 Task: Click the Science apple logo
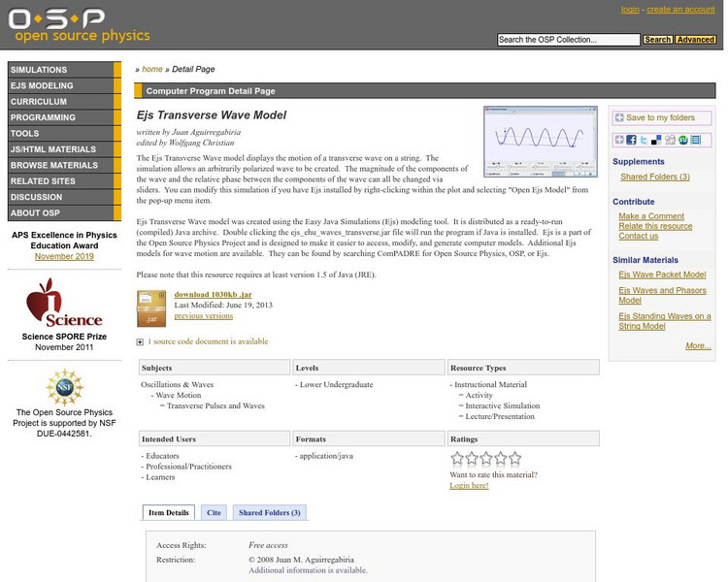[64, 303]
